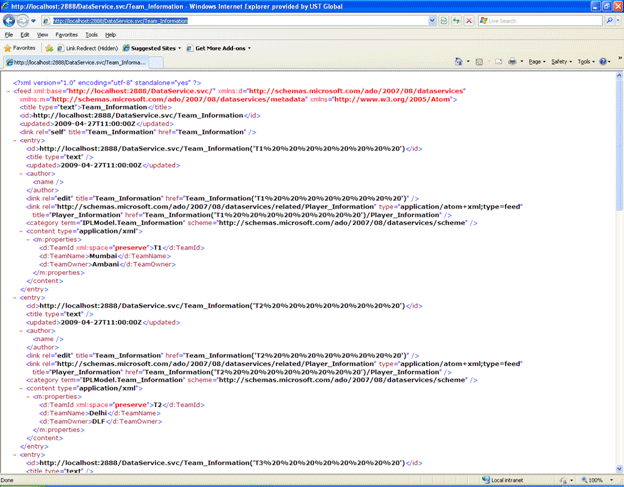Viewport: 624px width, 487px height.
Task: Open the Help menu
Action: pyautogui.click(x=110, y=35)
